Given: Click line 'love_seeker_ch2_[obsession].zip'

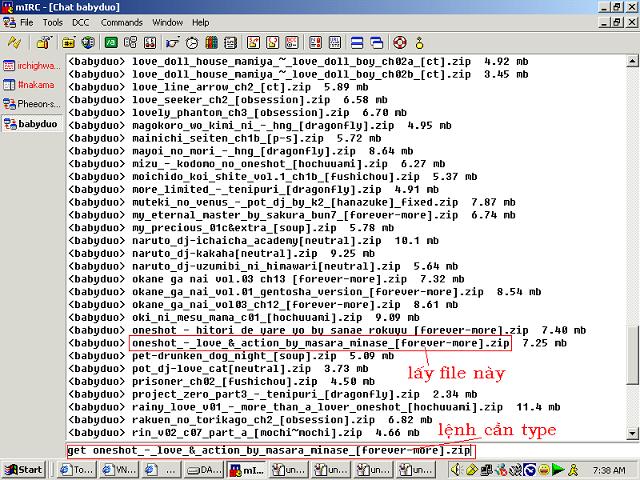Looking at the screenshot, I should click(x=231, y=100).
